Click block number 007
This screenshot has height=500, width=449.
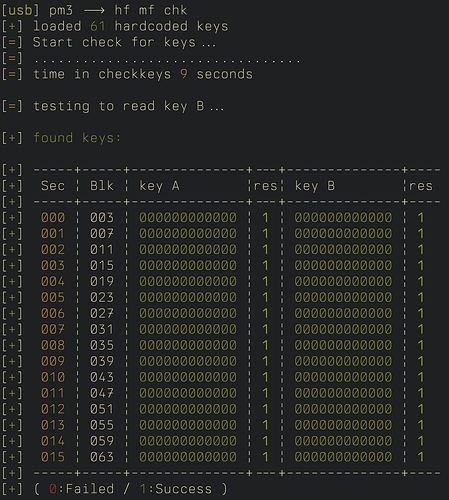(x=102, y=234)
